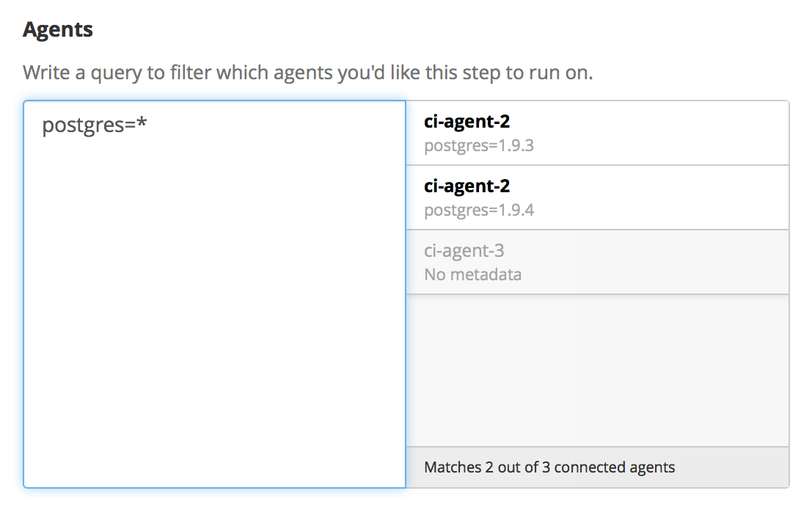The width and height of the screenshot is (812, 518).
Task: Click the Agents heading
Action: [59, 29]
